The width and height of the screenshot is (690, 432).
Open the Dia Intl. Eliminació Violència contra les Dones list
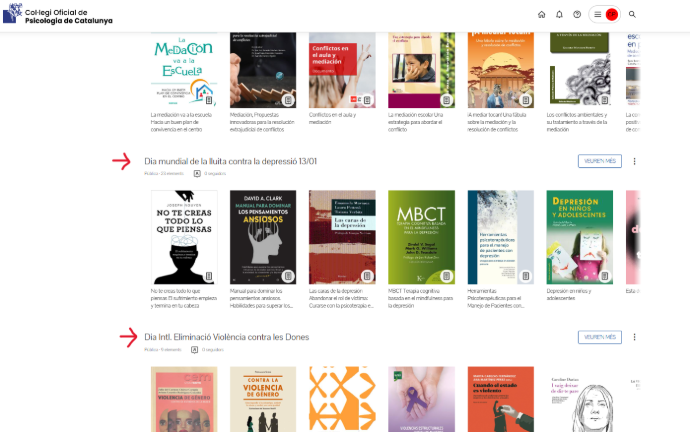[227, 337]
